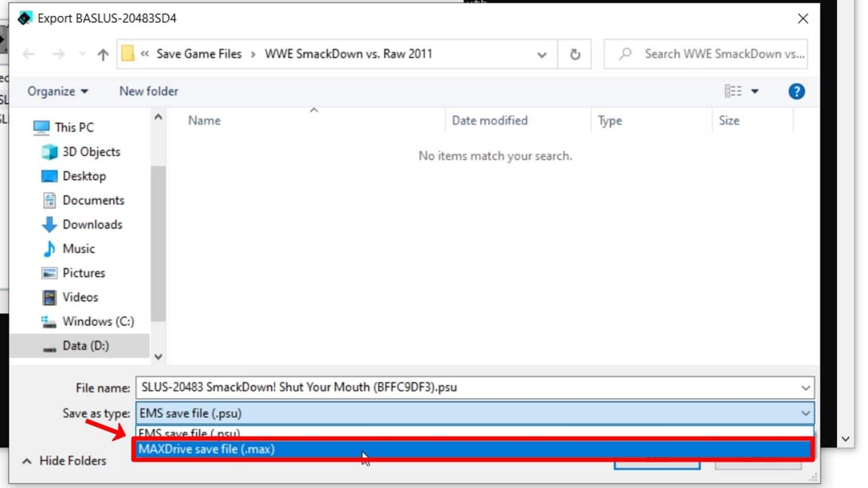Create a New folder

[x=148, y=91]
